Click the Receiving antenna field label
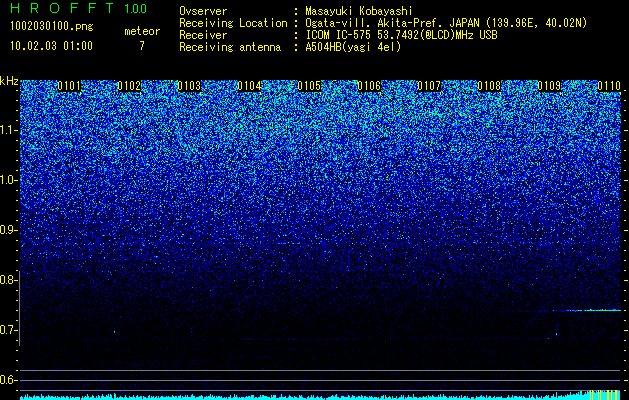629x400 pixels. pyautogui.click(x=230, y=47)
